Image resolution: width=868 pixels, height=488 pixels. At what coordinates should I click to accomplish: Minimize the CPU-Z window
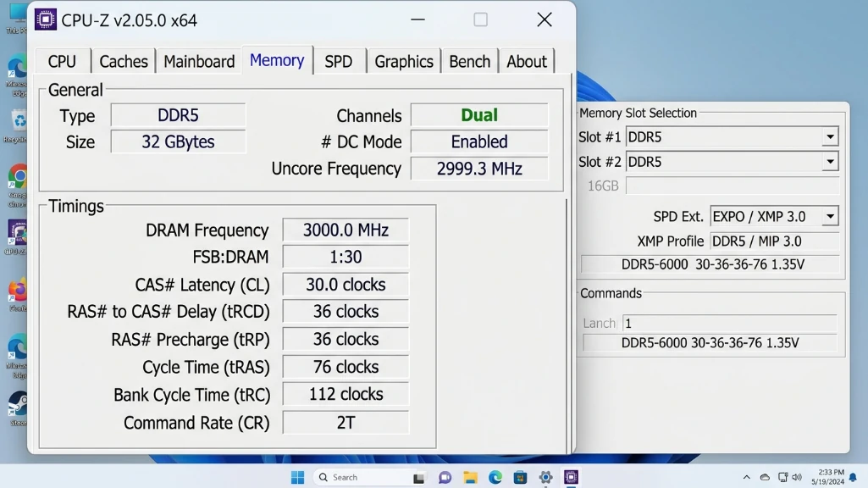418,20
